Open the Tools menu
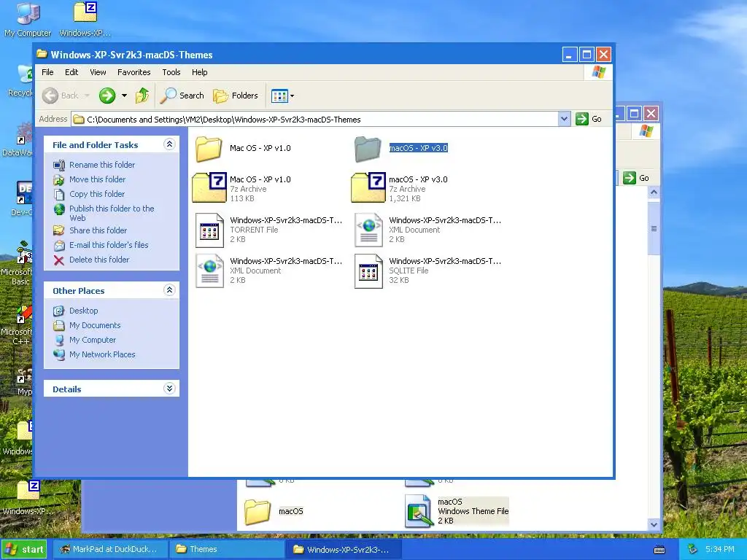 pyautogui.click(x=171, y=72)
